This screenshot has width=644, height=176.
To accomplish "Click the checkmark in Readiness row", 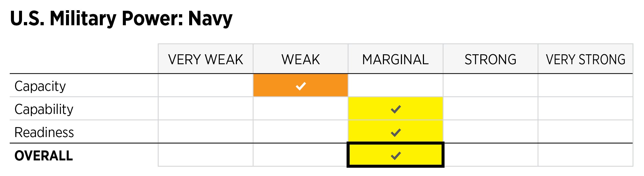I will [396, 132].
